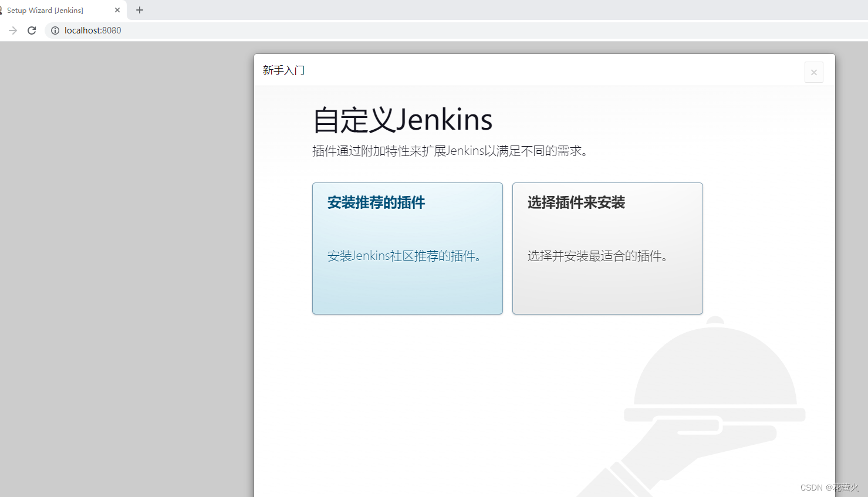Viewport: 868px width, 497px height.
Task: Select the 选择插件来安装 card
Action: tap(607, 248)
